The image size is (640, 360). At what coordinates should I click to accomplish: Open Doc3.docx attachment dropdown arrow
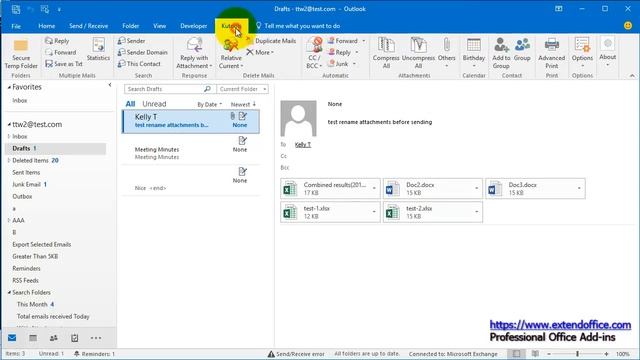click(x=579, y=189)
